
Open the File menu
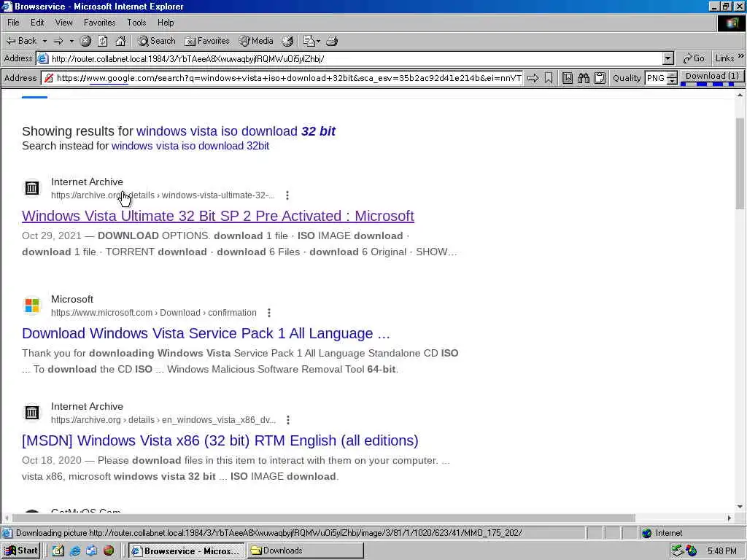point(13,23)
